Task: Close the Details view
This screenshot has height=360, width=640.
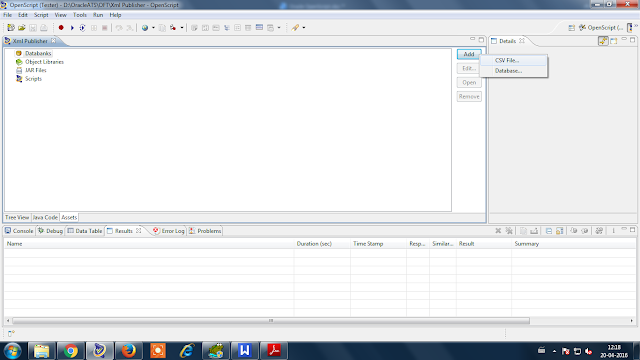Action: (522, 41)
